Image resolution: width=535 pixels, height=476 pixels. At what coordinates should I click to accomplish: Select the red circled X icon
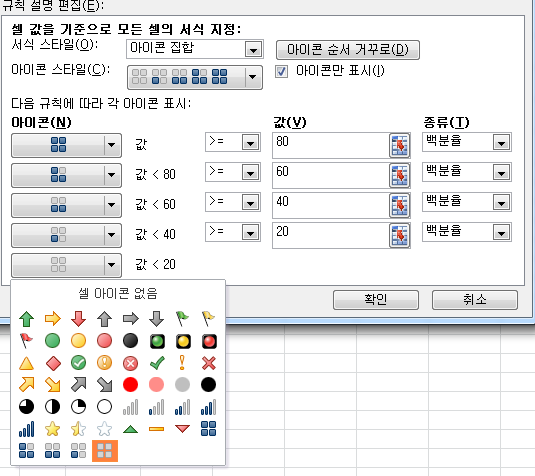point(131,363)
